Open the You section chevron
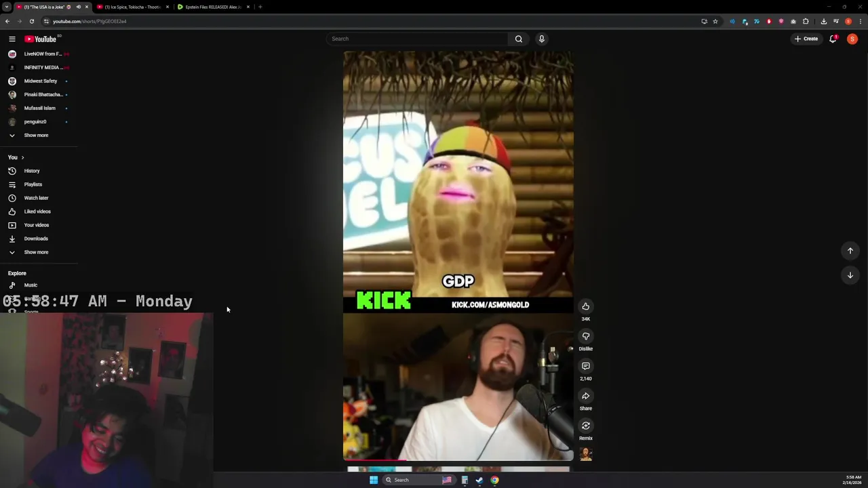 (22, 157)
